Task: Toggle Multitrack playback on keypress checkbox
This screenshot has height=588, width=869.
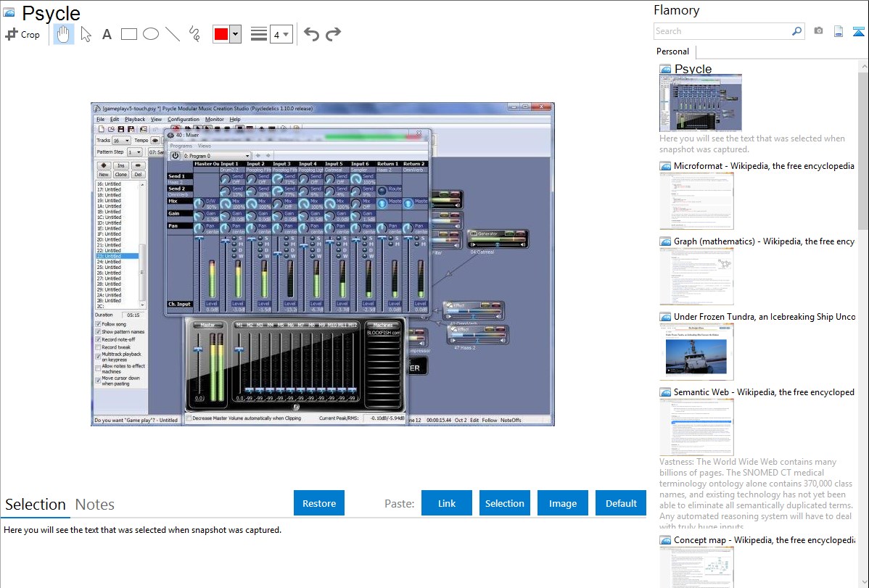Action: coord(98,356)
